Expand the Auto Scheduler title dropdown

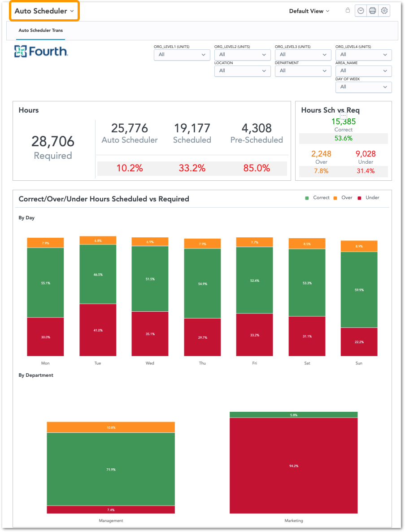pyautogui.click(x=44, y=11)
